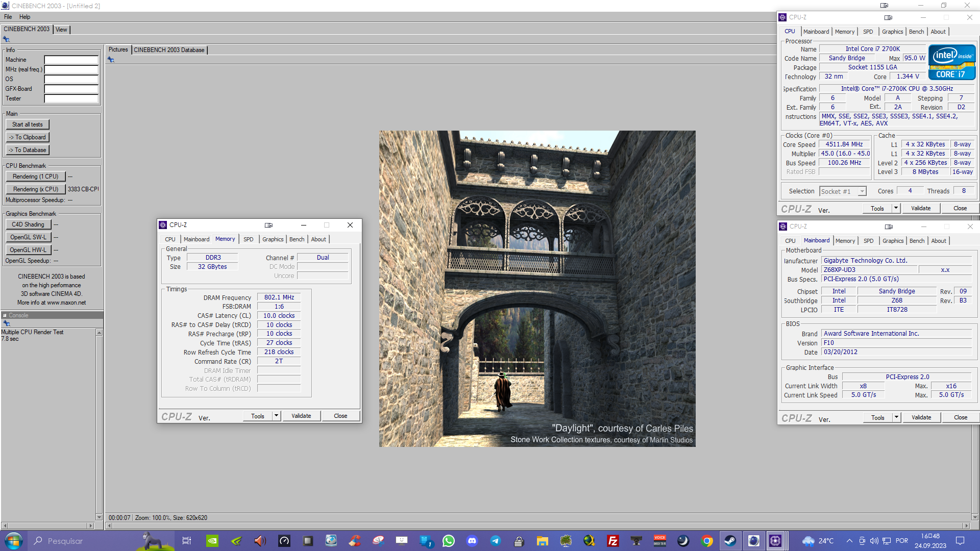The image size is (980, 551).
Task: Click Start all tests button
Action: coord(28,124)
